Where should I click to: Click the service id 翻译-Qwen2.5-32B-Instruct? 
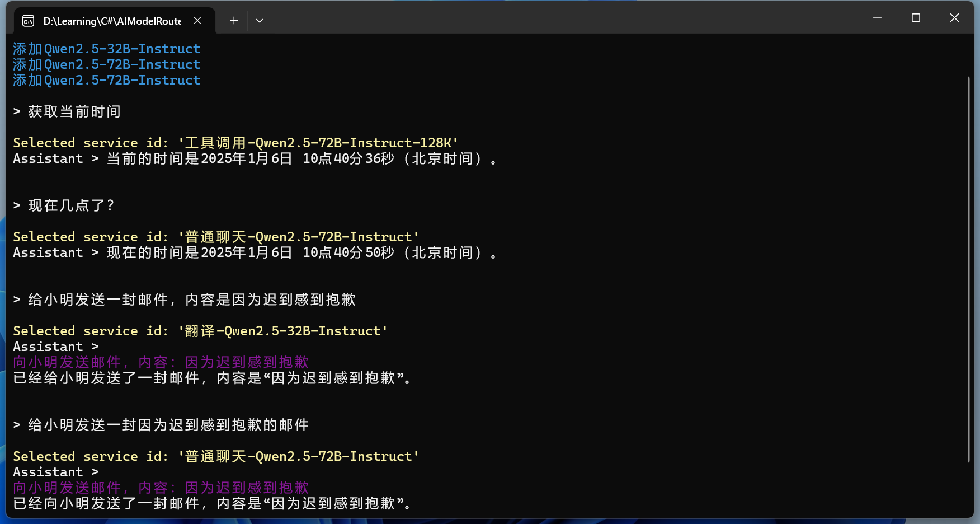click(282, 331)
